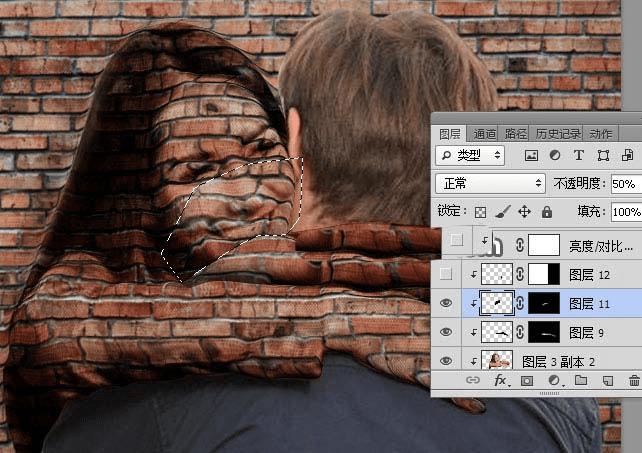Click the lock image pixels brush icon
Image resolution: width=642 pixels, height=453 pixels.
coord(502,211)
